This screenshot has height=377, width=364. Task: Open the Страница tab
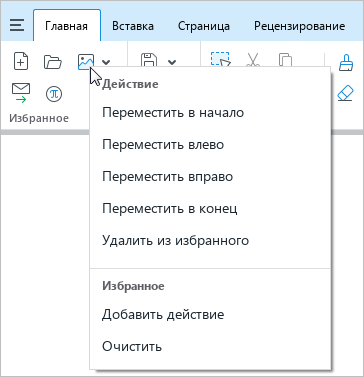[x=204, y=26]
